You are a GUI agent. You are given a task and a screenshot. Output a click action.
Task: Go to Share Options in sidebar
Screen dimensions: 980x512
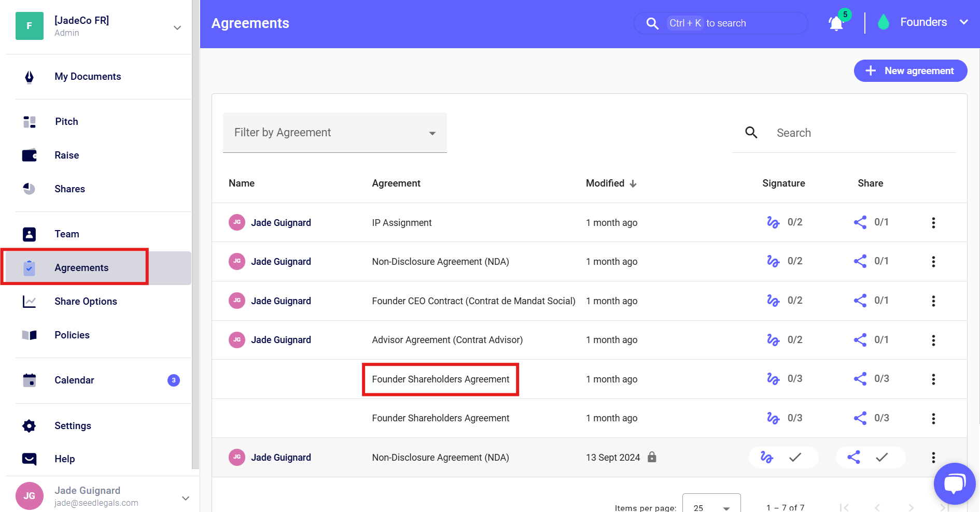click(x=86, y=302)
